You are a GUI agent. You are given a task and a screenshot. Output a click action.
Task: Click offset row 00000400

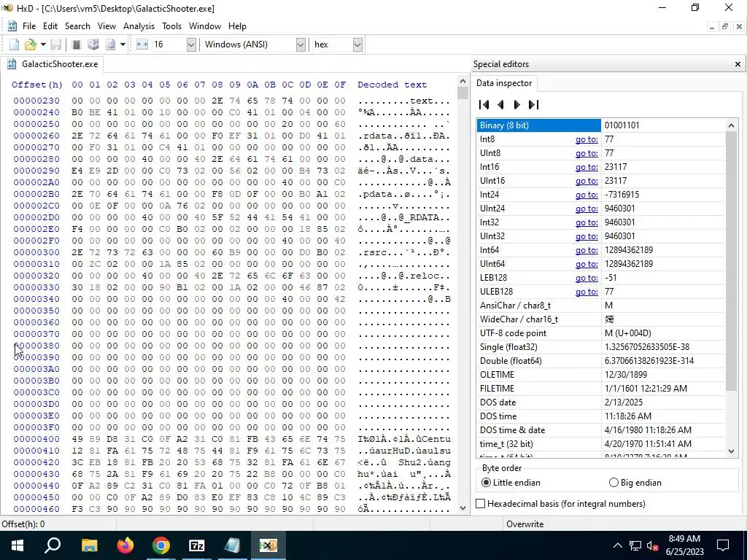tap(36, 438)
